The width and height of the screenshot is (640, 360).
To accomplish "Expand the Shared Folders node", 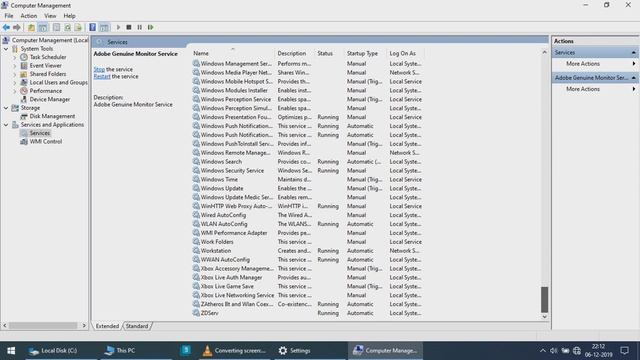I will (x=15, y=74).
